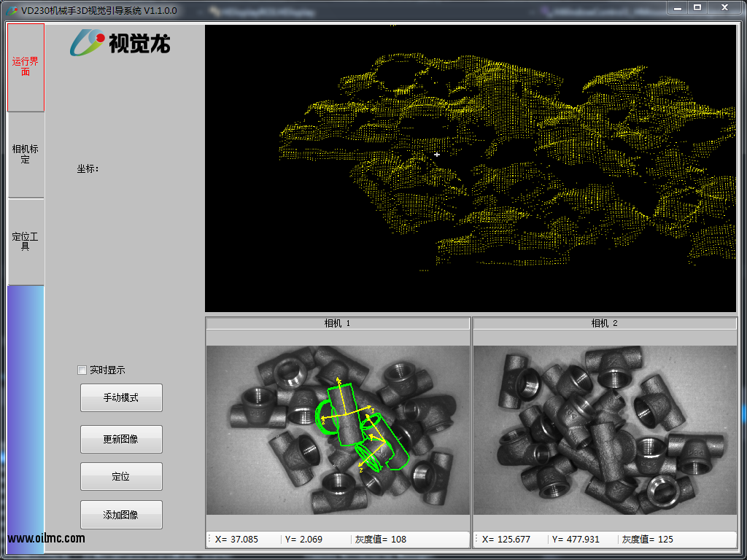Click the 更新图像 button
Image resolution: width=747 pixels, height=560 pixels.
click(x=121, y=440)
